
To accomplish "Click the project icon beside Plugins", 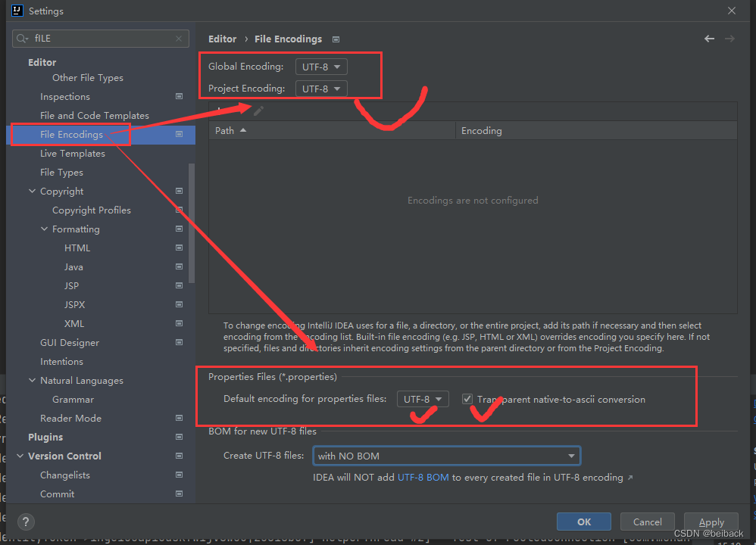I will [179, 437].
